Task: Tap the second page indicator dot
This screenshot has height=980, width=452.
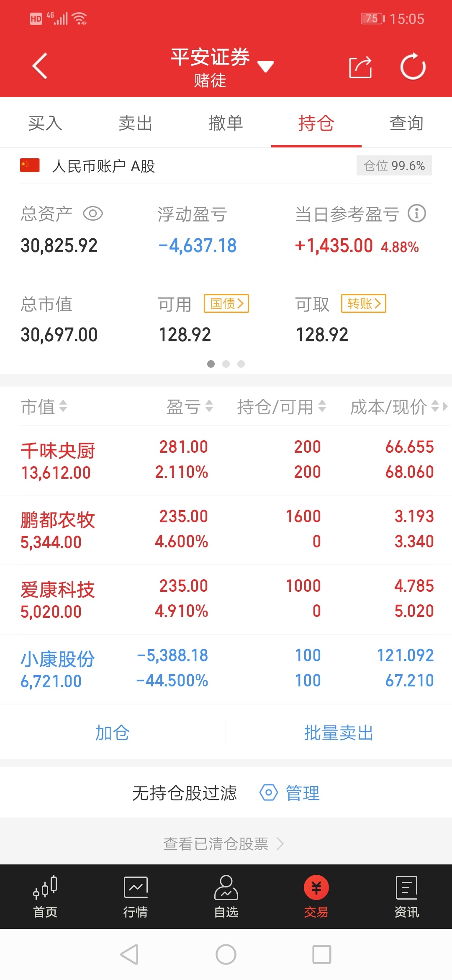Action: (226, 364)
